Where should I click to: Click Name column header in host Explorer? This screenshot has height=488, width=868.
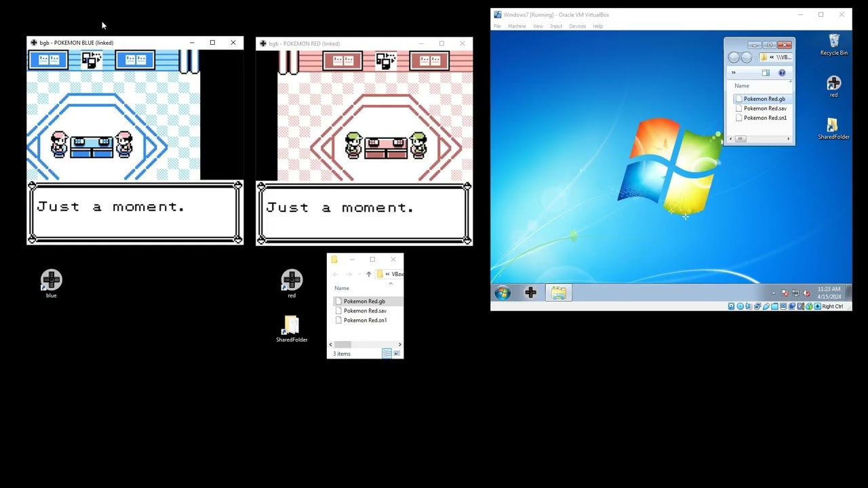(342, 288)
